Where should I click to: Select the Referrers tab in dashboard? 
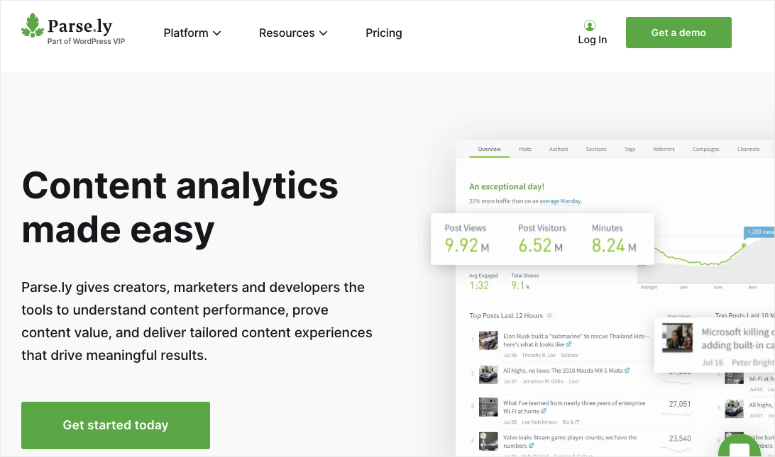coord(664,149)
